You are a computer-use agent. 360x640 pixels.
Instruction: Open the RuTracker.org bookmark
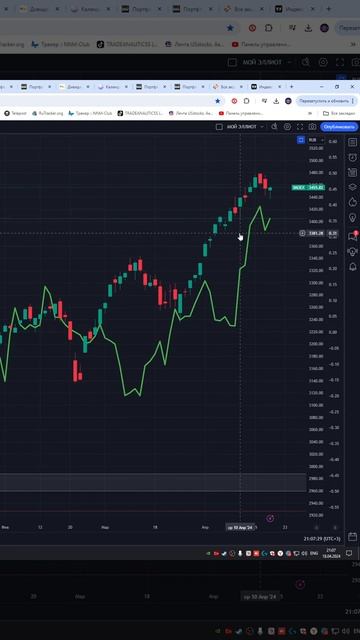tap(48, 113)
